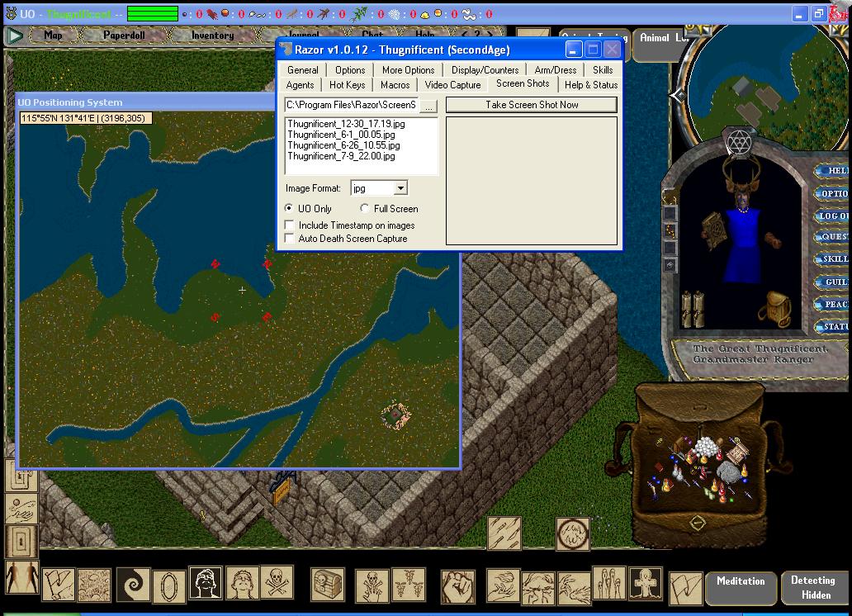
Task: Enable Auto Death Screen Capture checkbox
Action: pyautogui.click(x=290, y=239)
